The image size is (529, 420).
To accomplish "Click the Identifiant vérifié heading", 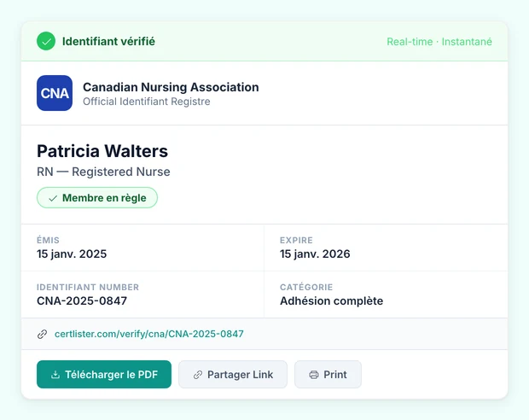I will coord(108,41).
